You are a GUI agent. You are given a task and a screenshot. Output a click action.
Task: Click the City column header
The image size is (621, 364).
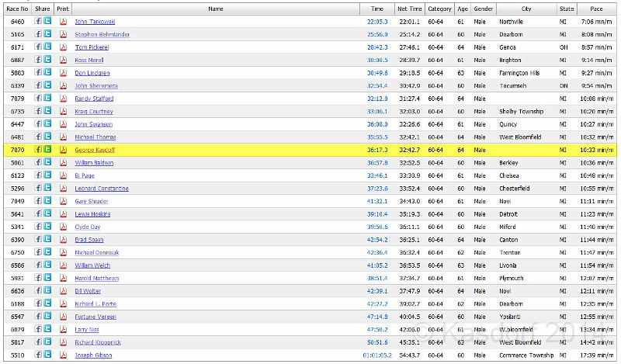click(526, 9)
